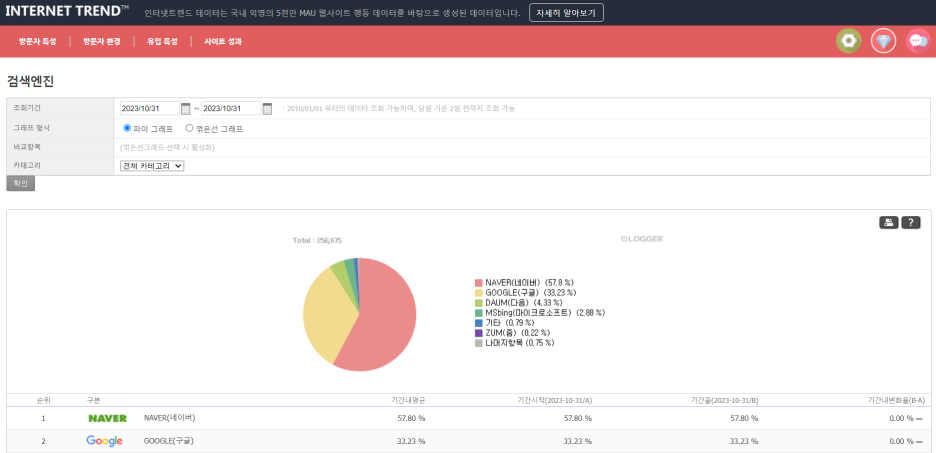Screen dimensions: 936x453
Task: Click start date input field
Action: point(149,109)
